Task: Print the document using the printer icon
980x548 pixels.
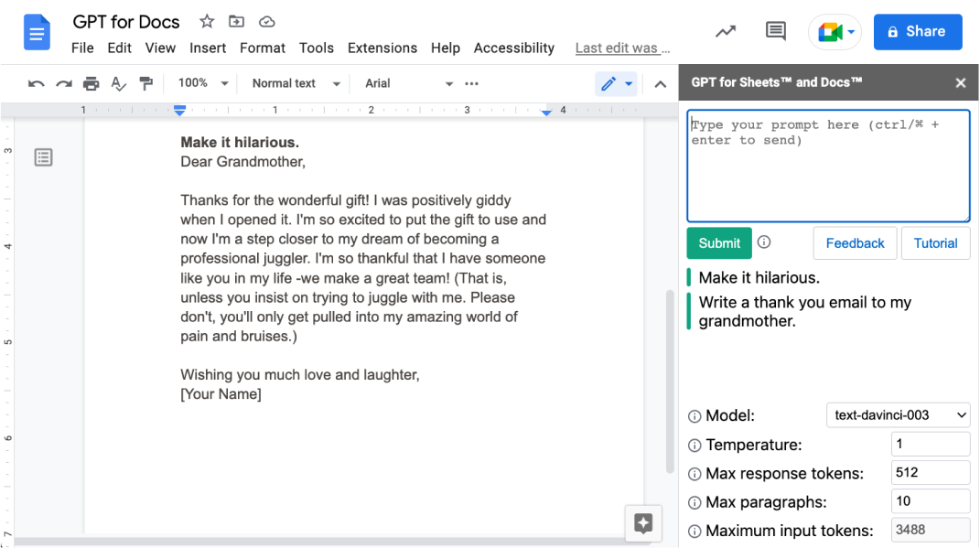Action: (x=91, y=83)
